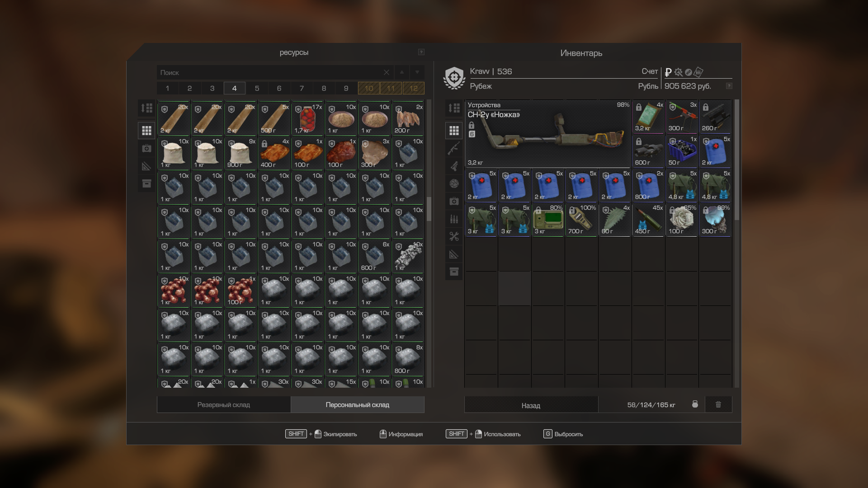868x488 pixels.
Task: Filter inventory by wrench tools icon
Action: point(454,236)
